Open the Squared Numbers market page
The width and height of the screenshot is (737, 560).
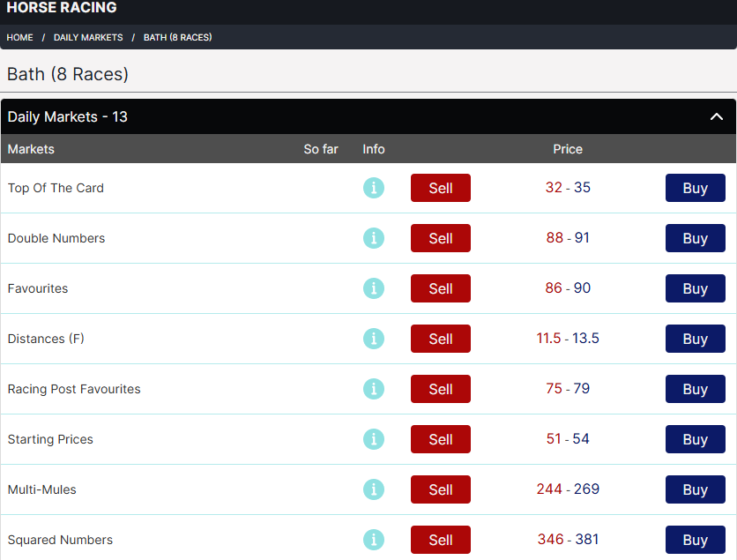(x=60, y=540)
